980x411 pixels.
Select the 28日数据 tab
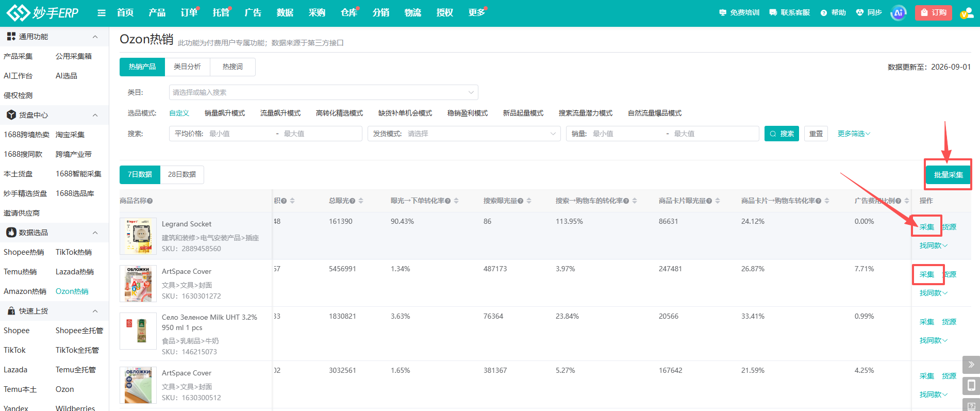coord(182,174)
